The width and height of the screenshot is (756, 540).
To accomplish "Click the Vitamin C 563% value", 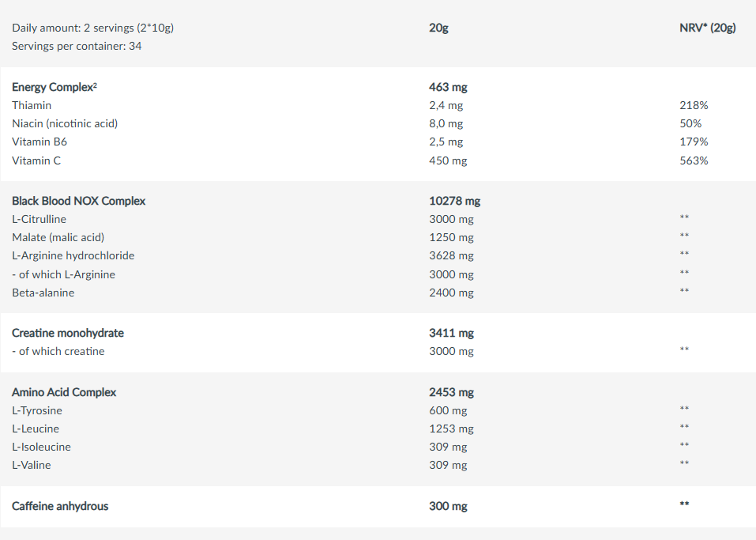I will click(694, 160).
